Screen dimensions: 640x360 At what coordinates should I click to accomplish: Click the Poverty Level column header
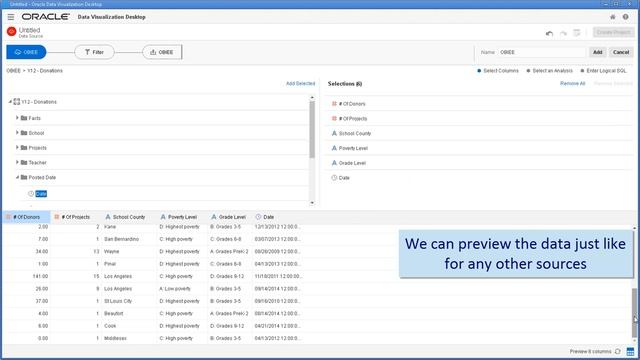point(182,217)
